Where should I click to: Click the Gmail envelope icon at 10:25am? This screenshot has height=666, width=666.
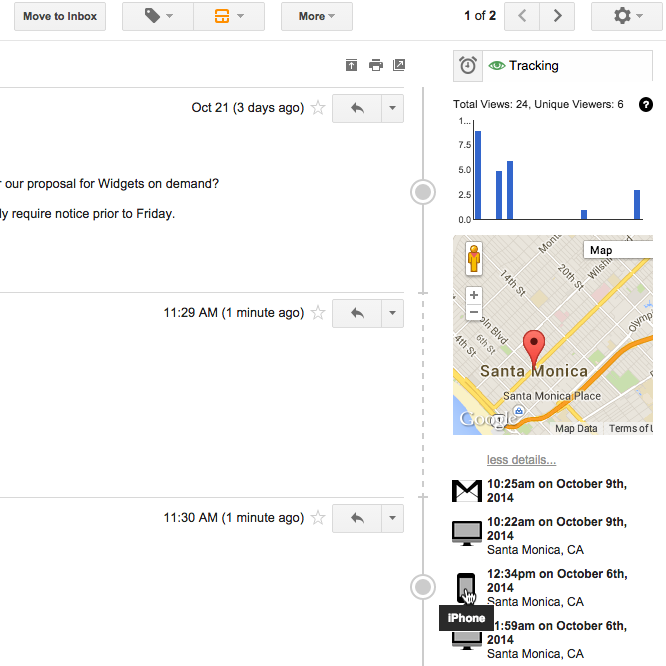click(467, 491)
